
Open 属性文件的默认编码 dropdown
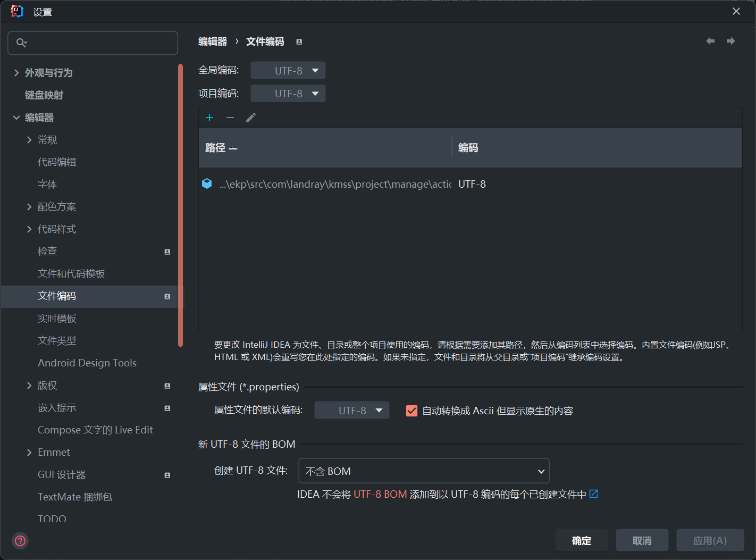pyautogui.click(x=352, y=410)
